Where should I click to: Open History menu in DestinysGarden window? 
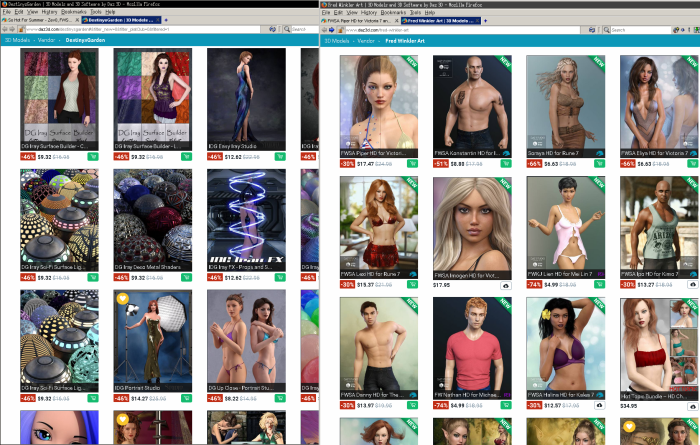[x=49, y=12]
